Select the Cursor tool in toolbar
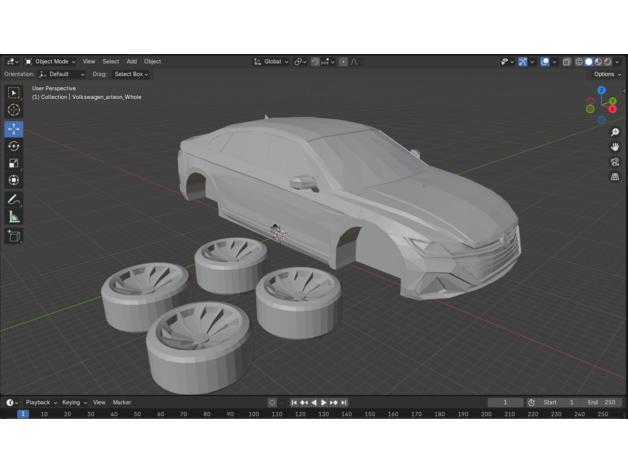The image size is (628, 472). [x=14, y=110]
